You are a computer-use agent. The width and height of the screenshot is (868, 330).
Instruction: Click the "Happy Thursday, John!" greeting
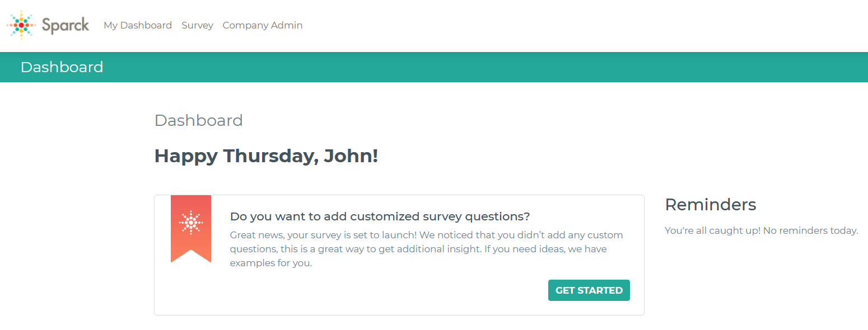coord(266,156)
